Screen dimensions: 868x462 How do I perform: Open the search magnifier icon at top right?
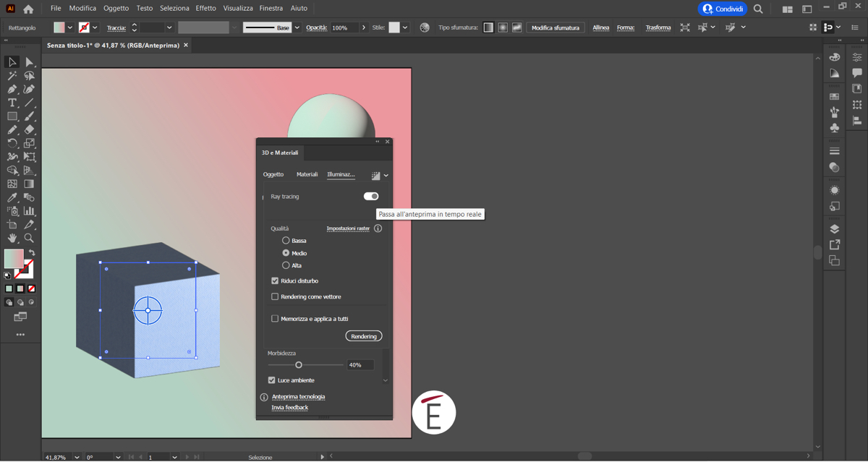758,9
